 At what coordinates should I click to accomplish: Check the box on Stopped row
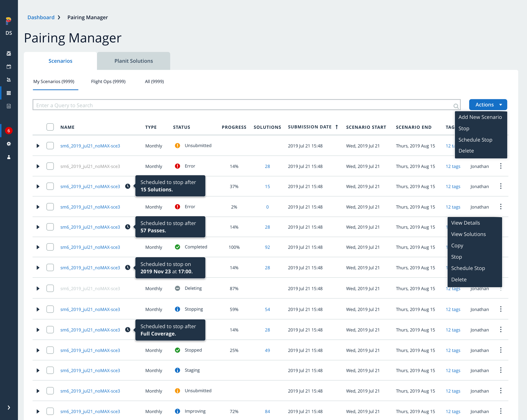50,350
